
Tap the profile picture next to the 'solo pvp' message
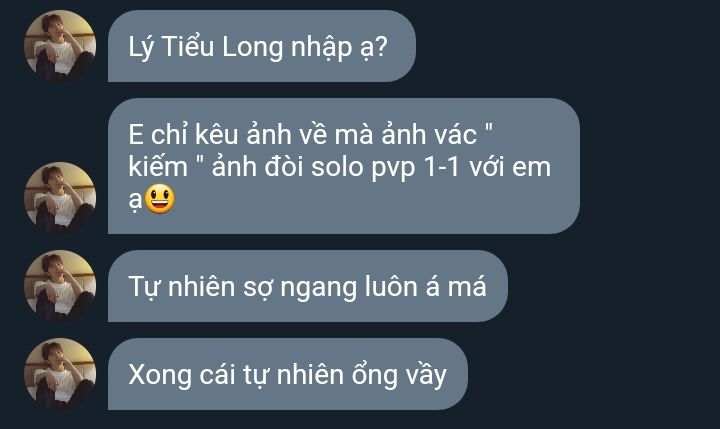coord(60,198)
